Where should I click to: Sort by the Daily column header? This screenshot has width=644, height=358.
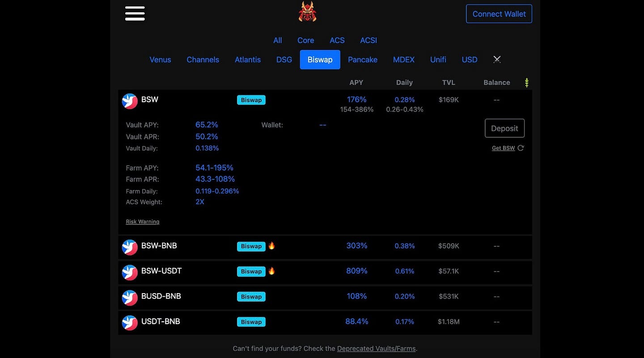pos(404,83)
